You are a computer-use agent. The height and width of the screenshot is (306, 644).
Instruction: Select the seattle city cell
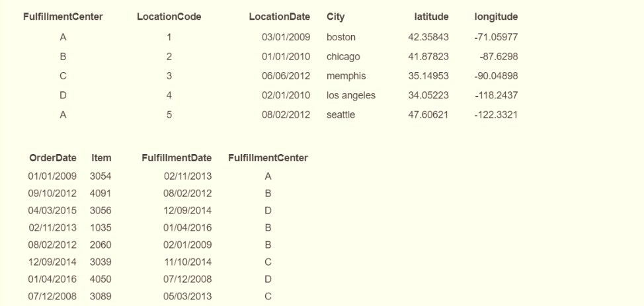pos(341,114)
